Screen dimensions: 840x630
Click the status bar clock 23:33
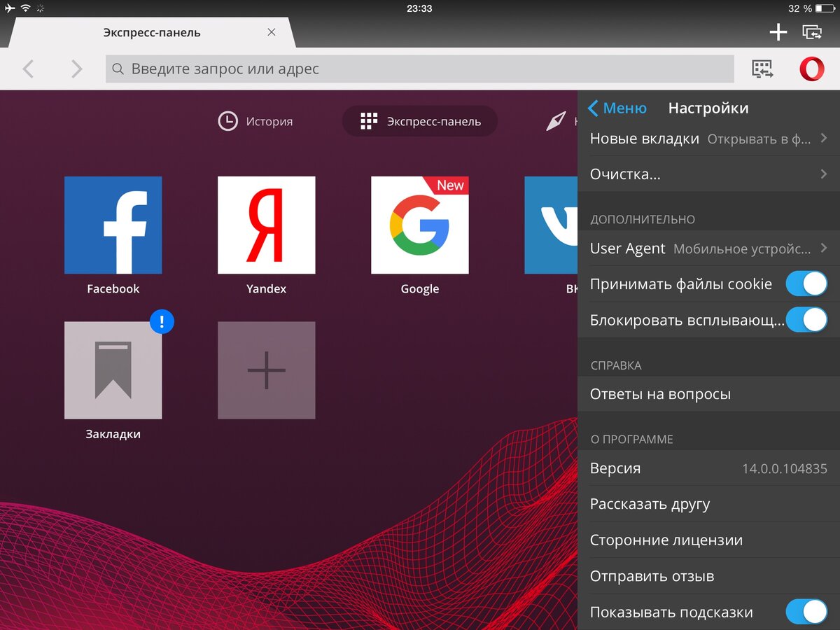coord(419,8)
